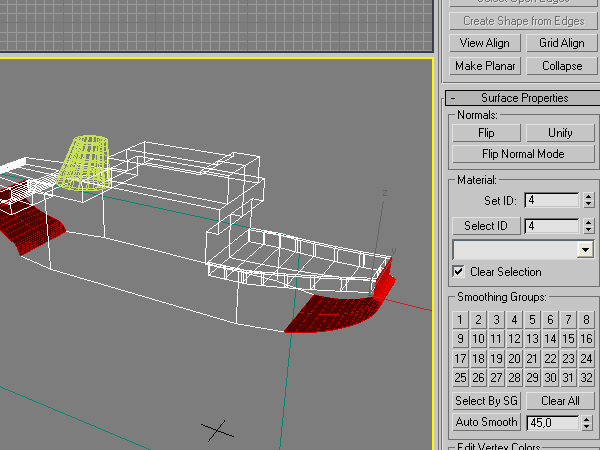Click Select By SG button
600x450 pixels.
[486, 401]
